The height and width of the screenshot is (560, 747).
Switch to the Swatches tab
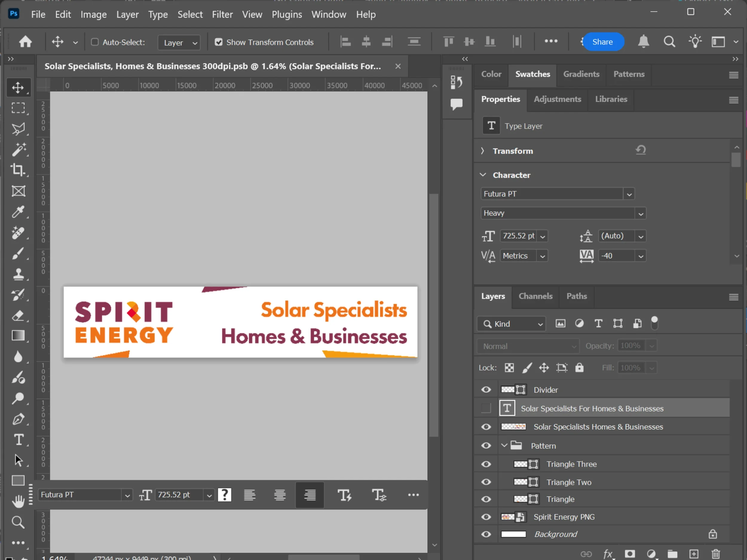[x=532, y=74]
